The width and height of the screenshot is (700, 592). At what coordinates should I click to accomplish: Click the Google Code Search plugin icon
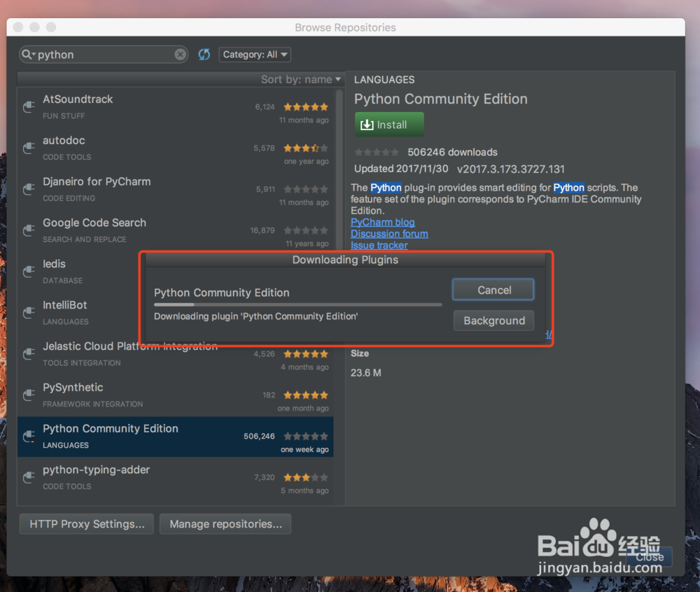(x=29, y=230)
